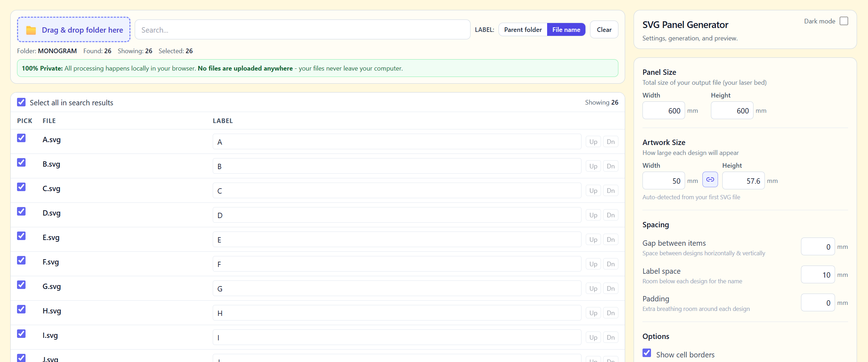The width and height of the screenshot is (868, 362).
Task: Click the Panel Size height field
Action: (732, 111)
